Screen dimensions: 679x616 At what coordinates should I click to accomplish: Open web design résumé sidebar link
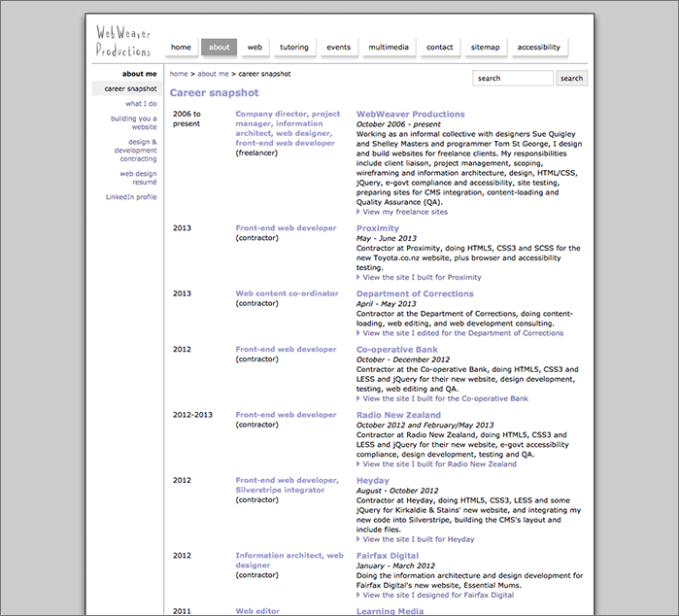[138, 178]
